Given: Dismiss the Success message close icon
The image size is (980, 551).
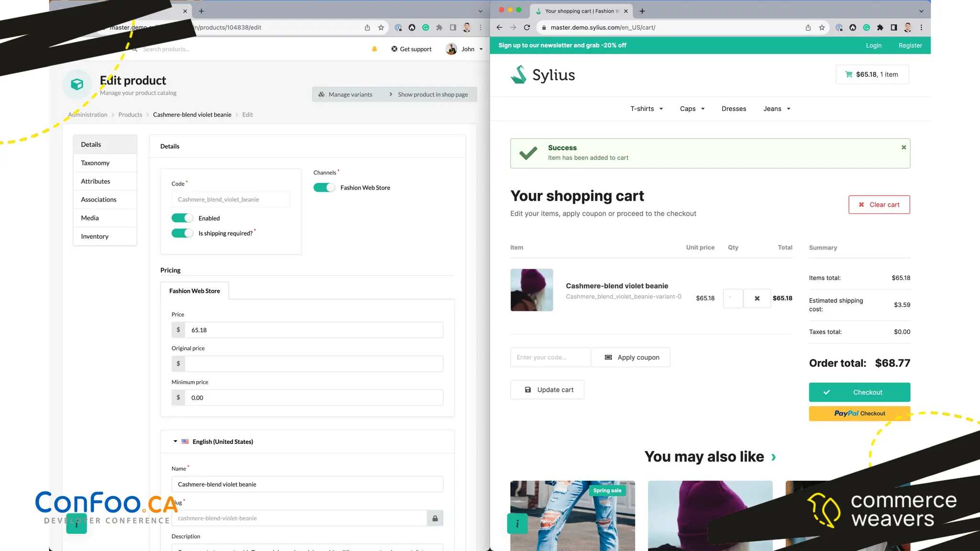Looking at the screenshot, I should 903,147.
